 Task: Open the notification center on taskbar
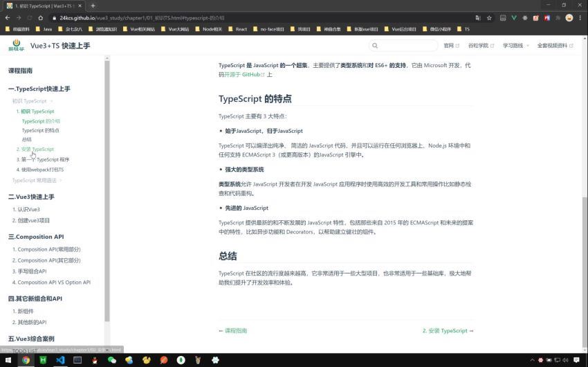[x=576, y=360]
